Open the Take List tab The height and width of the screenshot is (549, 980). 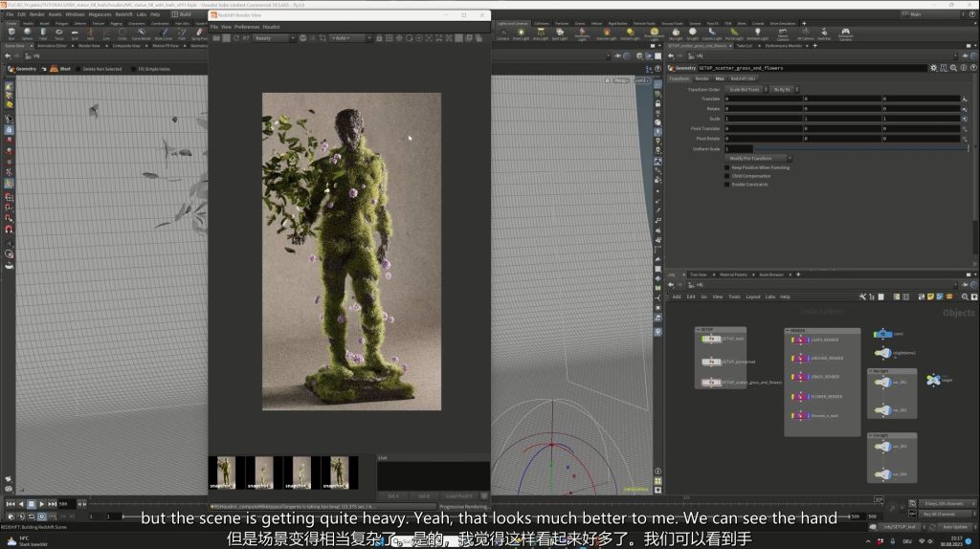coord(744,46)
